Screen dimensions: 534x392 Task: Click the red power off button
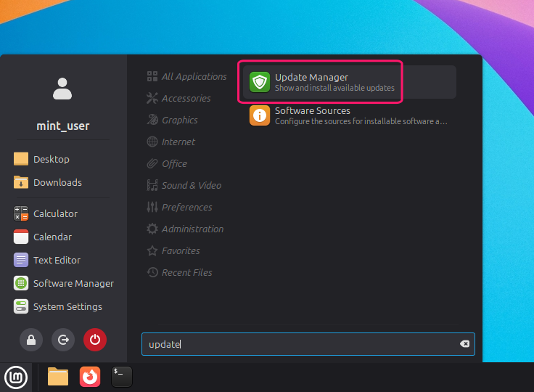tap(95, 340)
